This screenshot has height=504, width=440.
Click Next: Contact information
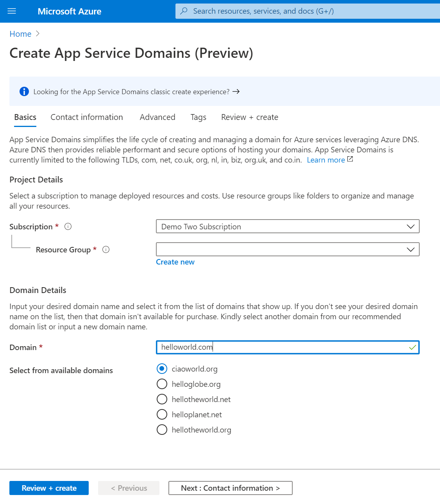[x=230, y=488]
